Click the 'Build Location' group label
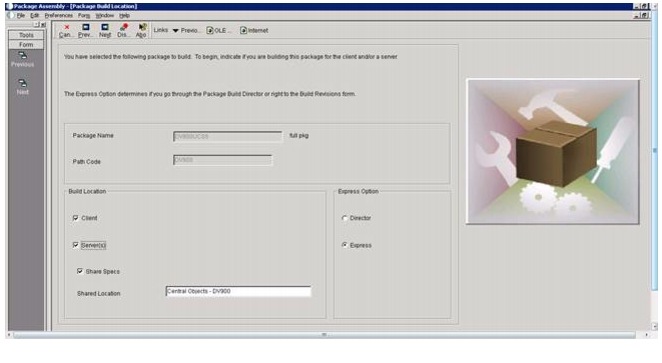 87,191
